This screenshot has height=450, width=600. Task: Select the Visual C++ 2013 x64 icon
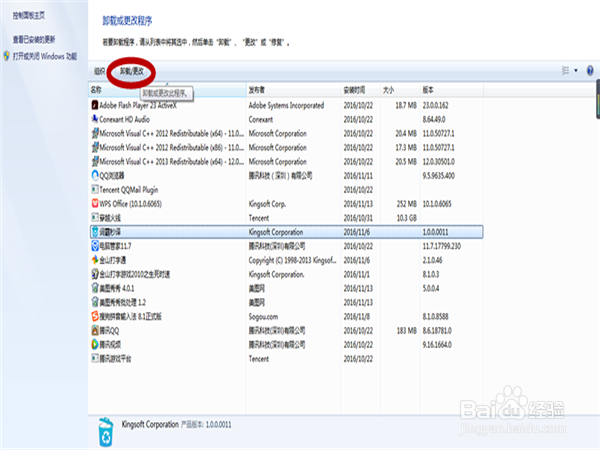[95, 161]
